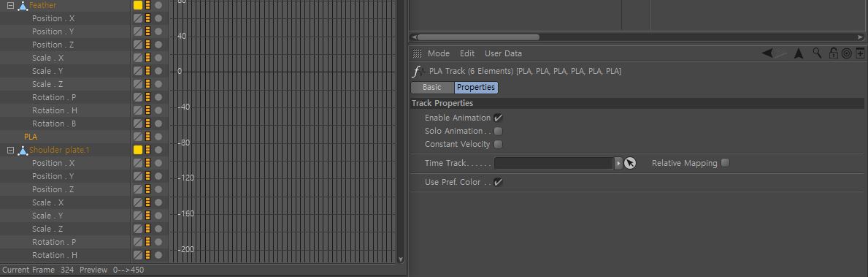Disable the Enable Animation checkbox
The height and width of the screenshot is (277, 868).
coord(498,118)
